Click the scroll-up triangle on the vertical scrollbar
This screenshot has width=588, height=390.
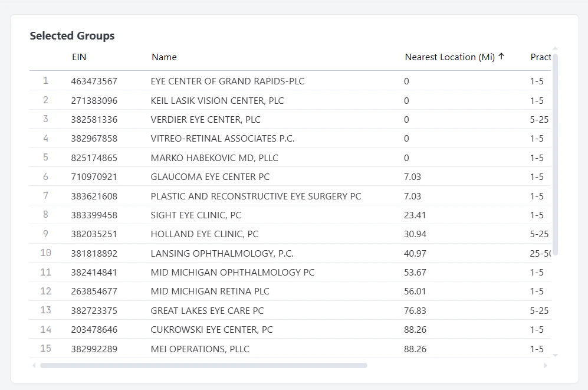pyautogui.click(x=554, y=50)
